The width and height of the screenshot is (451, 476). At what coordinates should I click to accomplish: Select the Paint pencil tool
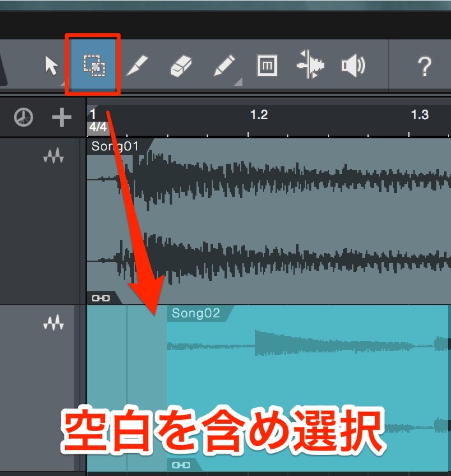point(225,65)
